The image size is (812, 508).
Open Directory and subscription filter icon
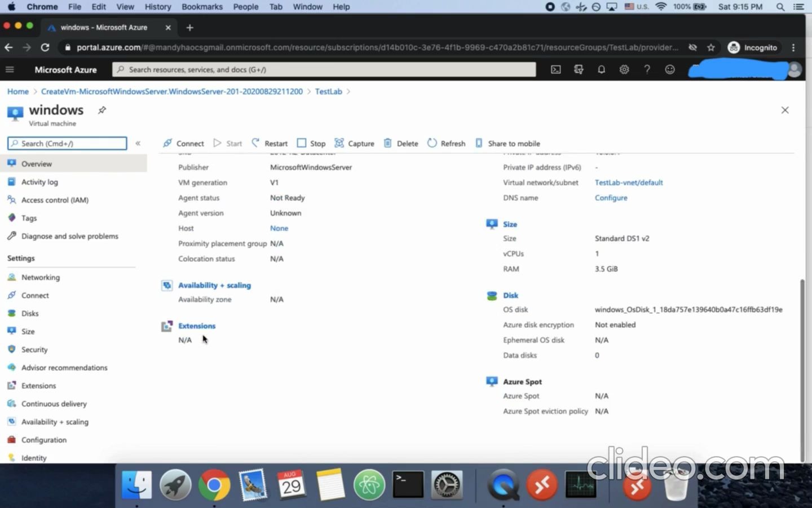(579, 69)
